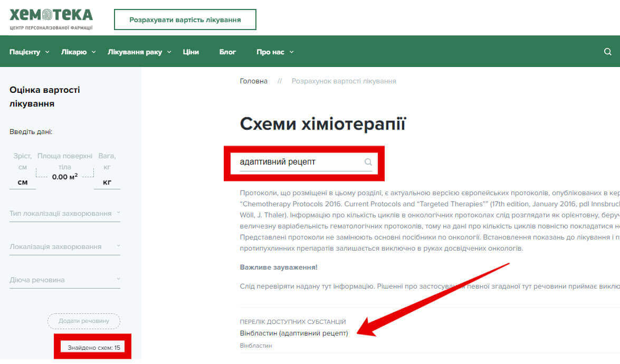The height and width of the screenshot is (364, 620).
Task: Switch to the Блог section
Action: [227, 52]
